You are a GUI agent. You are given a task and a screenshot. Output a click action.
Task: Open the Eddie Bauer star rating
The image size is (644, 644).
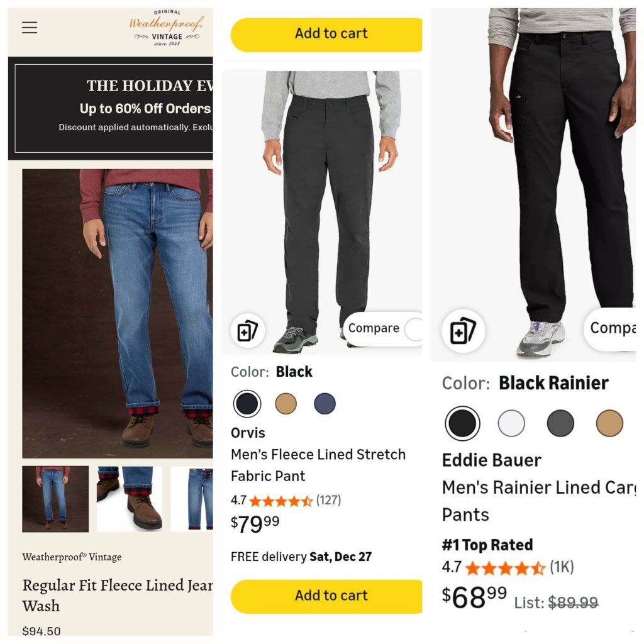pos(504,568)
